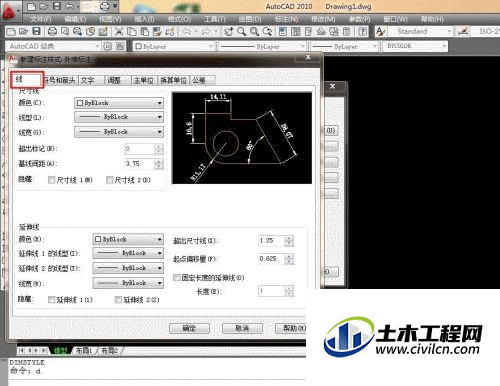Open the BYCOLOR plot style dropdown
Screen dimensions: 500x386
415,46
